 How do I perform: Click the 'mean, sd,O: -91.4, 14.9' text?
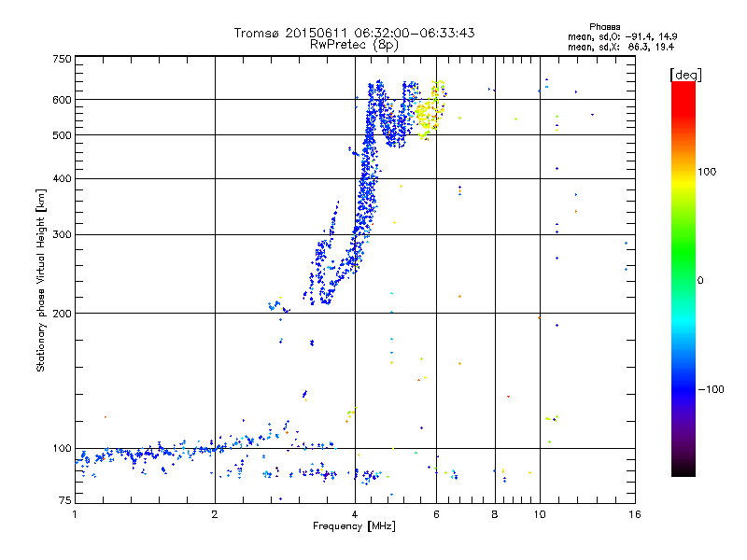(x=622, y=36)
